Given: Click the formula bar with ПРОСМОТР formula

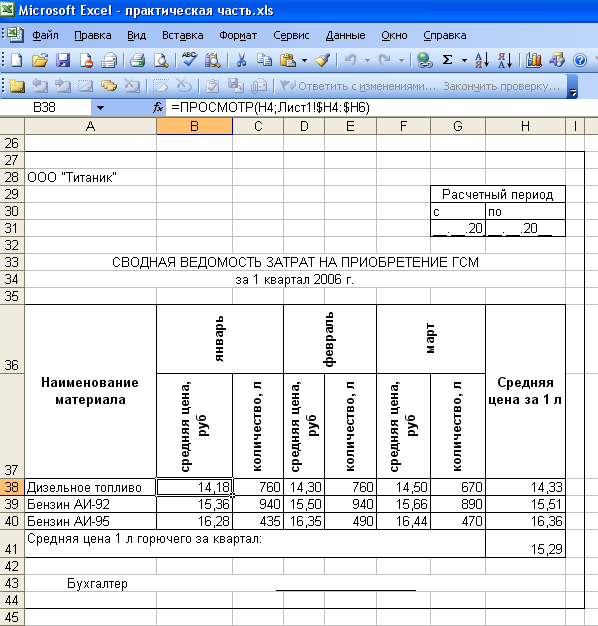Looking at the screenshot, I should pos(381,107).
